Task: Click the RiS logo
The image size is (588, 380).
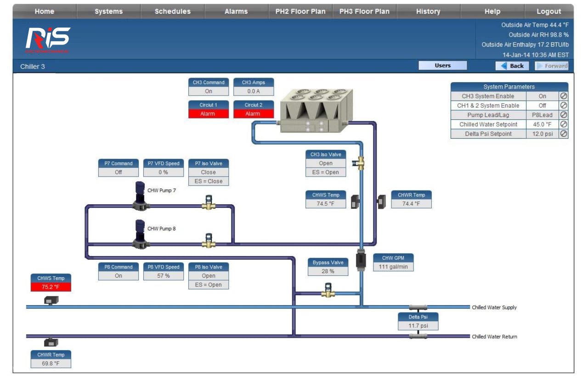Action: (48, 39)
